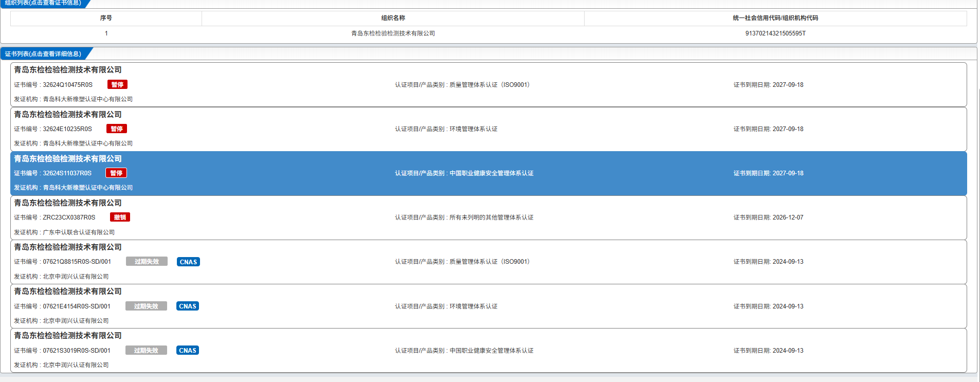Click expiry date 2027-09-18 in the highlighted 32624S11037R0S card
This screenshot has height=382, width=980.
tap(788, 173)
